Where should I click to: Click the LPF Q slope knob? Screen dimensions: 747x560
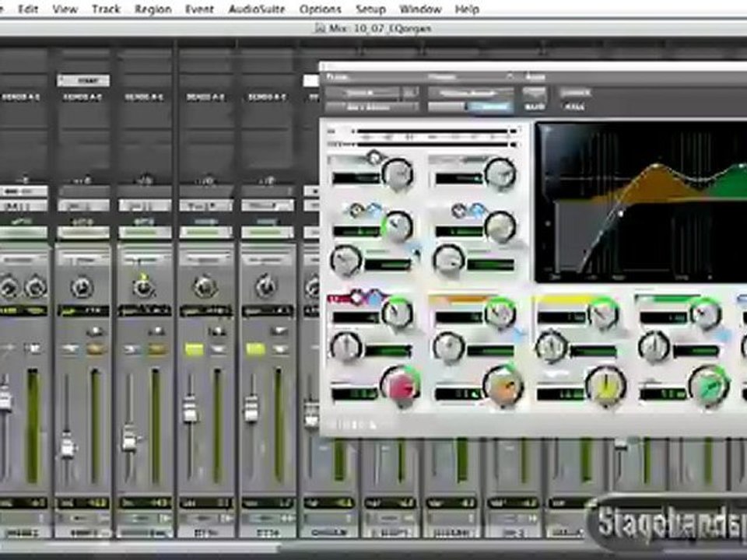[449, 260]
